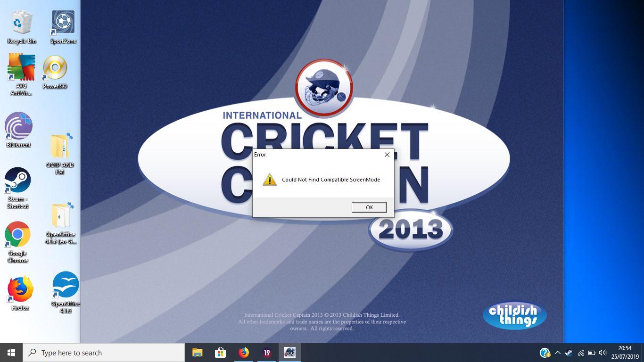
Task: Open the Get Help tray icon
Action: [545, 353]
